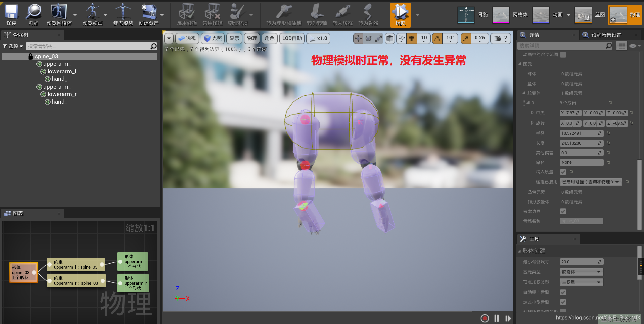Collapse the 形体创建 section

[520, 250]
